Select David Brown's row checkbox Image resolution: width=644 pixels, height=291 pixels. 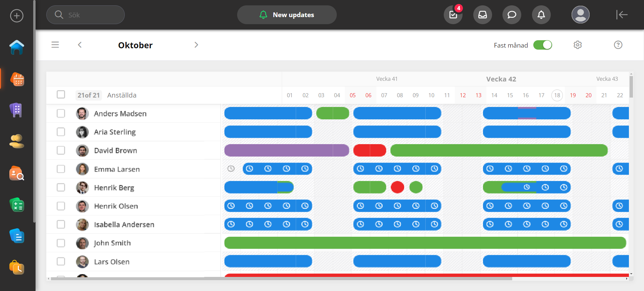click(x=61, y=150)
